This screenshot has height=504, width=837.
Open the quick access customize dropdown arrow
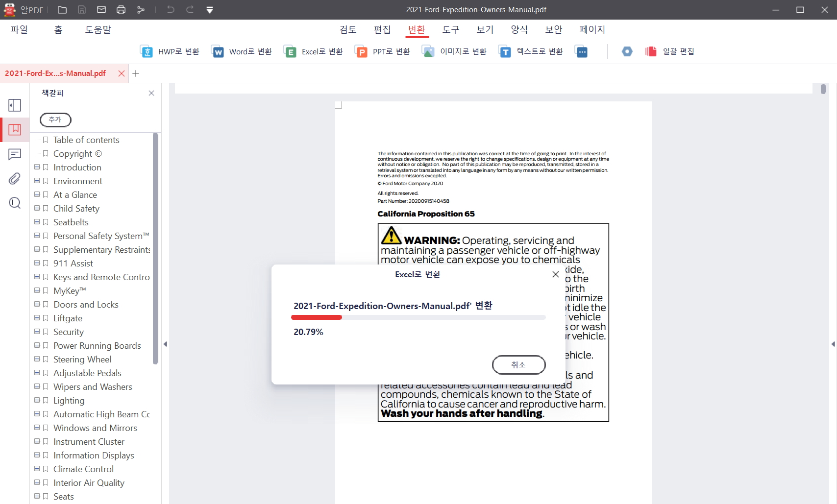[x=210, y=10]
